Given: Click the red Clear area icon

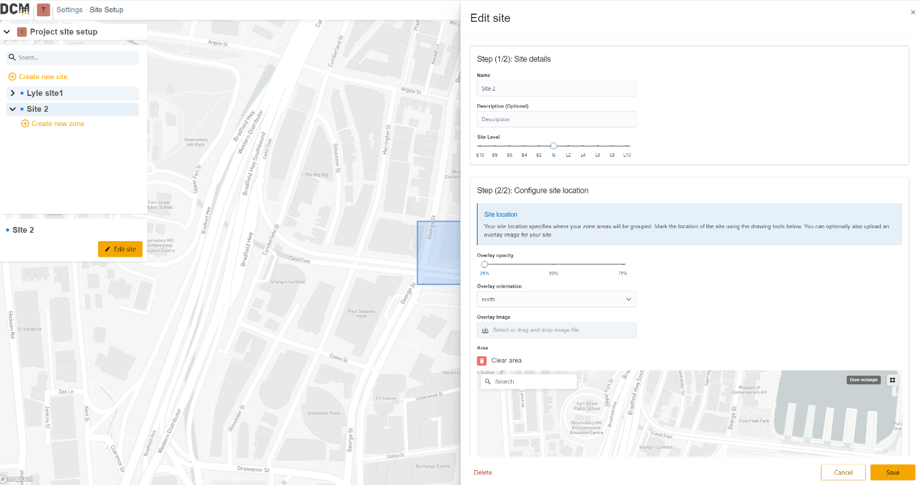Looking at the screenshot, I should pos(482,361).
